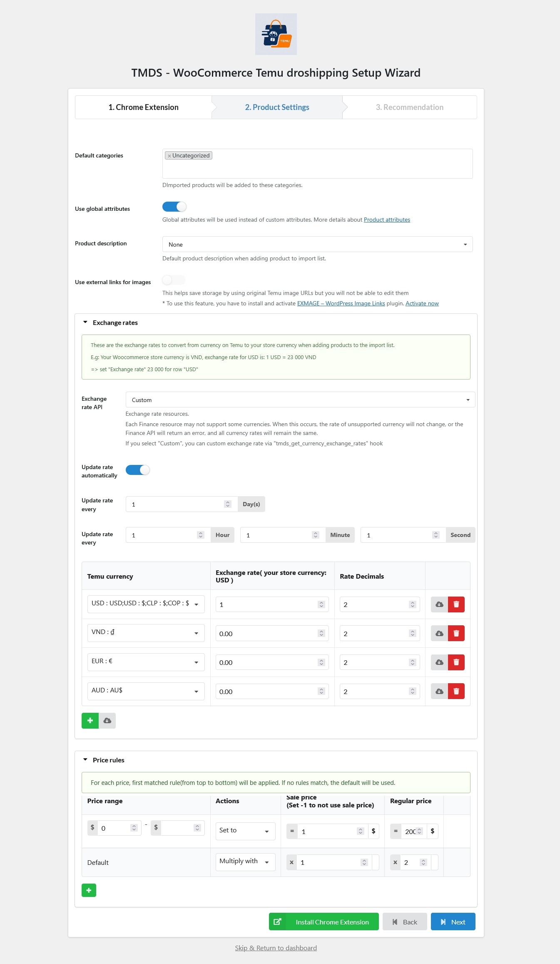The image size is (560, 964).
Task: Fetch exchange rate for the EUR row
Action: (x=439, y=662)
